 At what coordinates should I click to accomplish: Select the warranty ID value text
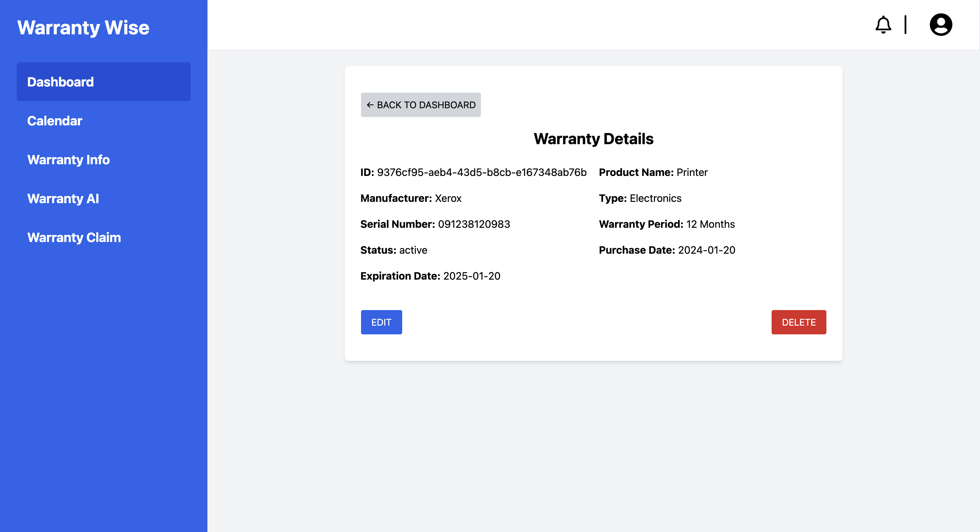(x=482, y=172)
